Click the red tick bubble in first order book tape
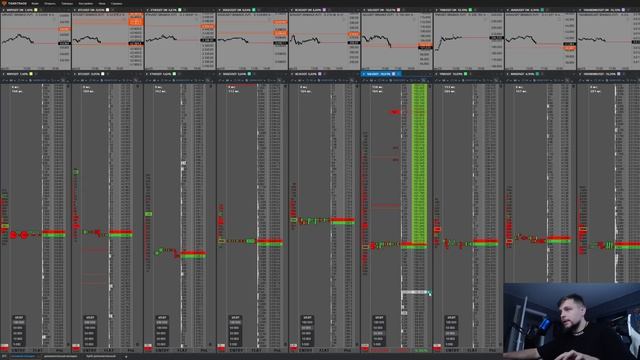Image resolution: width=640 pixels, height=360 pixels. (24, 235)
